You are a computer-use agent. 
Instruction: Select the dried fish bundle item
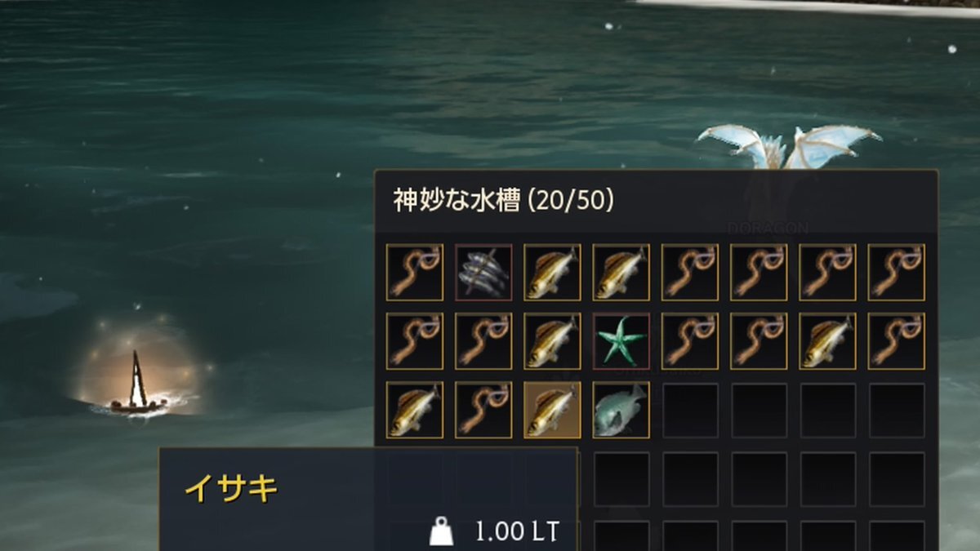pos(483,273)
